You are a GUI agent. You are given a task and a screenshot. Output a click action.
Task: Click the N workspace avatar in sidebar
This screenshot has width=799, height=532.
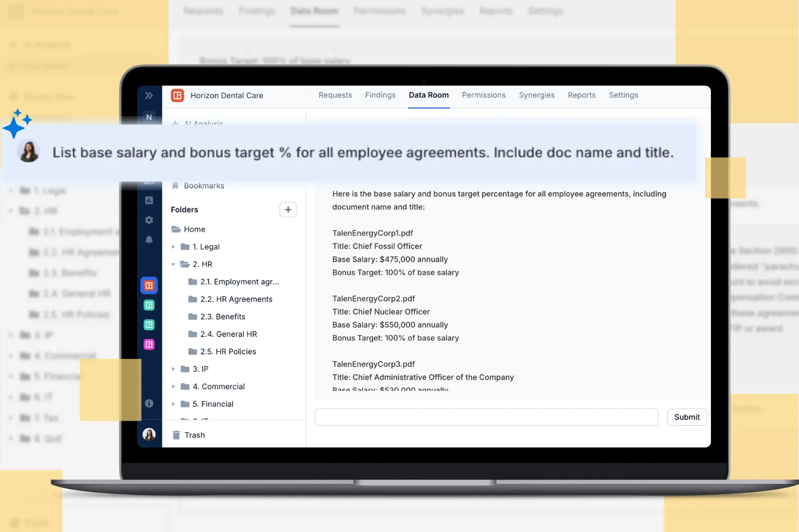pyautogui.click(x=149, y=117)
